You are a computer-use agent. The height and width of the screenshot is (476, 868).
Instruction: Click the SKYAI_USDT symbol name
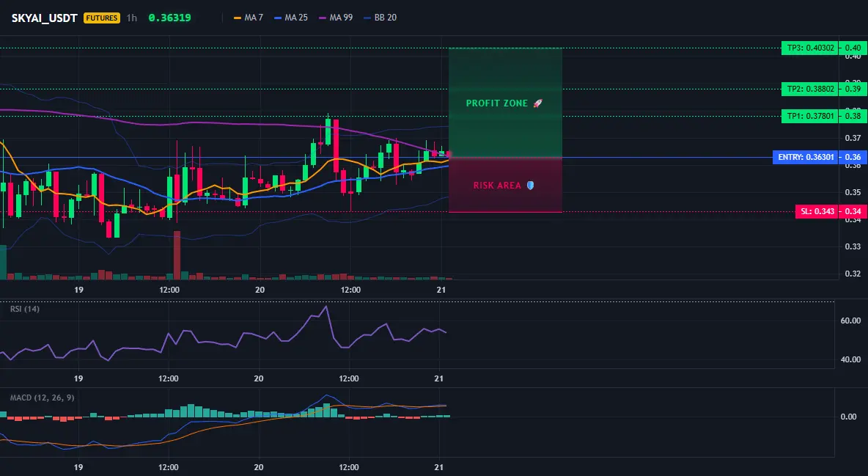(x=44, y=18)
